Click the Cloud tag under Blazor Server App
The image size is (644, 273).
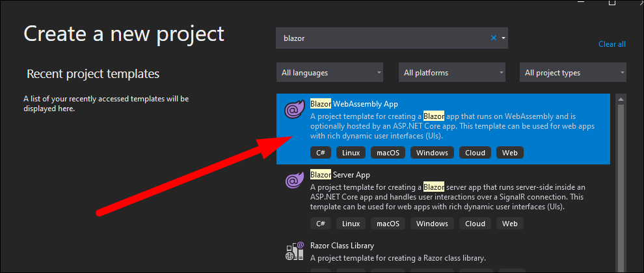pyautogui.click(x=476, y=224)
